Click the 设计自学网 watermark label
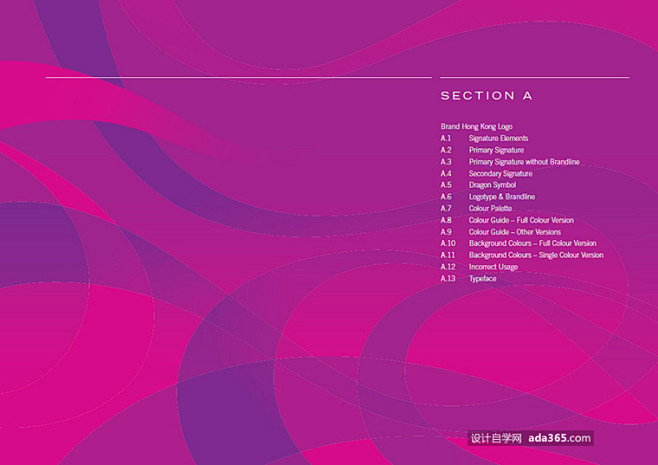The height and width of the screenshot is (465, 658). 496,438
